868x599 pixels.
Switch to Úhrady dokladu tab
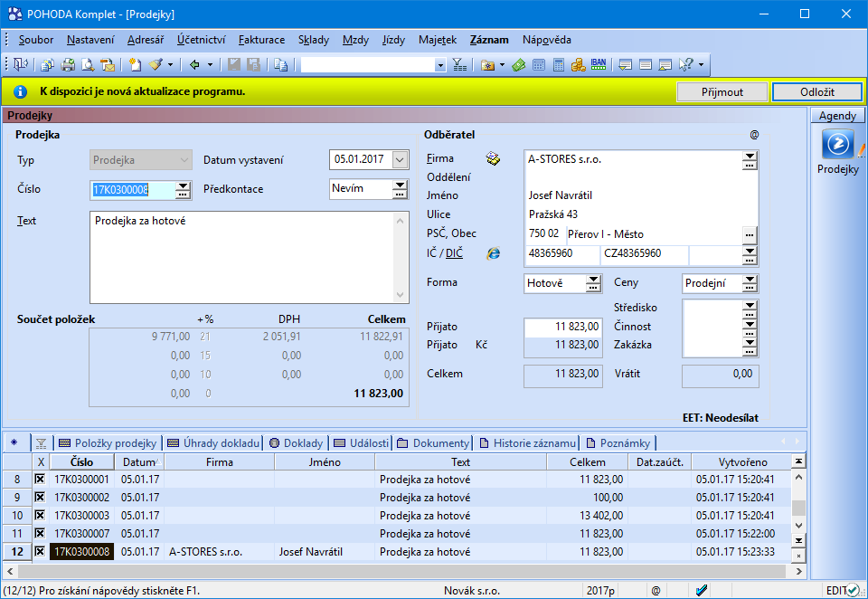213,443
